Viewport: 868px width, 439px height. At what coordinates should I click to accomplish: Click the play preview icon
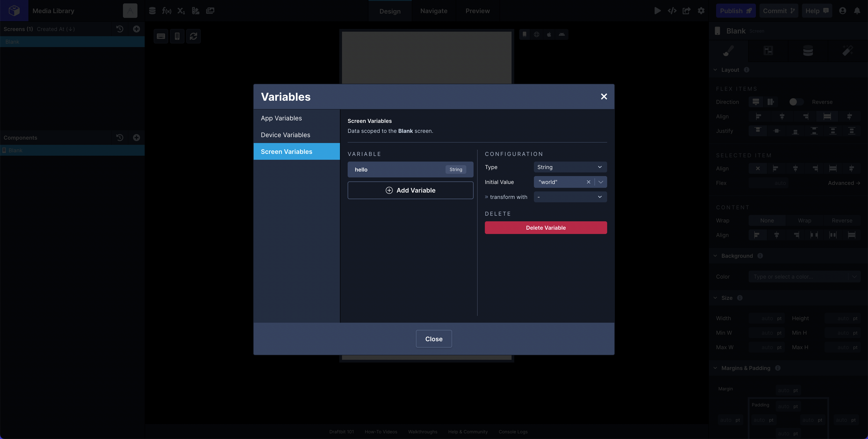tap(657, 11)
